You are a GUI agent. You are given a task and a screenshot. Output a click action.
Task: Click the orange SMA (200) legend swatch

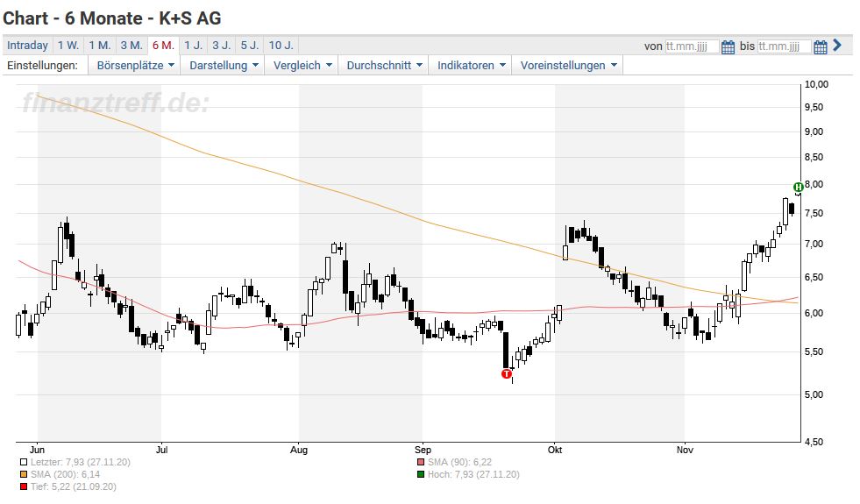[23, 474]
